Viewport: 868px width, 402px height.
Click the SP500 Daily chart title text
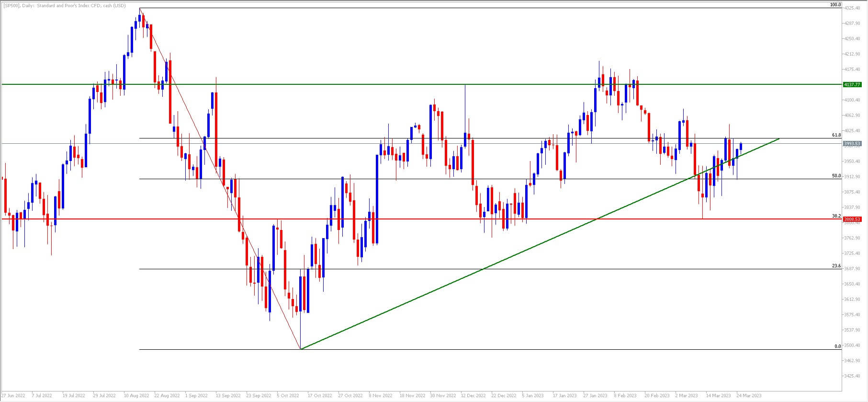click(65, 6)
